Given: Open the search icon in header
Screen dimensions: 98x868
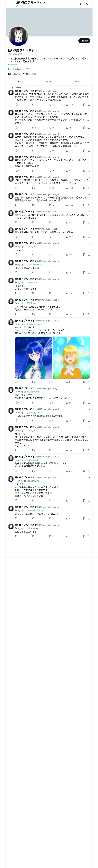Looking at the screenshot, I should (88, 4).
